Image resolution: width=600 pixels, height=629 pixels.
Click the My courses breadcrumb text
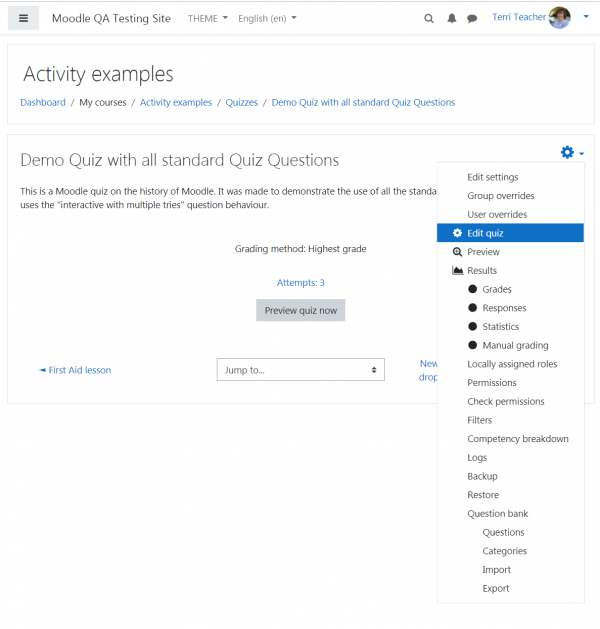[103, 102]
